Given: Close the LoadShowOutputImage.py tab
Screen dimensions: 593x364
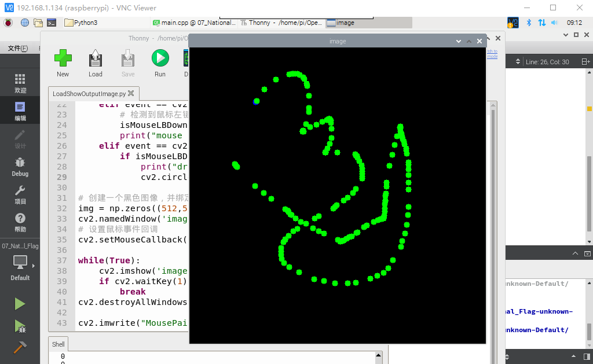Looking at the screenshot, I should tap(131, 93).
